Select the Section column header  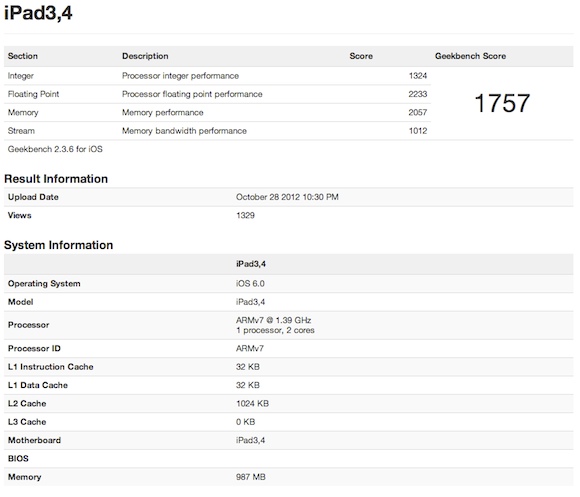coord(23,56)
